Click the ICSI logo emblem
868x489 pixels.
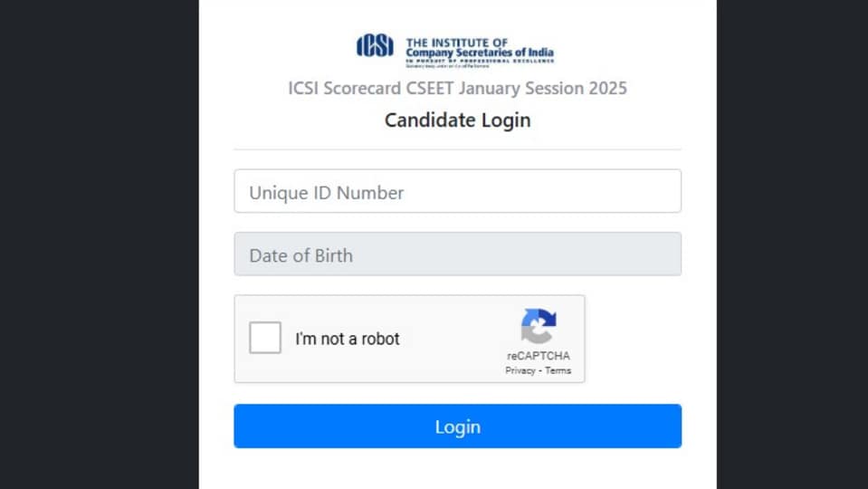point(375,45)
